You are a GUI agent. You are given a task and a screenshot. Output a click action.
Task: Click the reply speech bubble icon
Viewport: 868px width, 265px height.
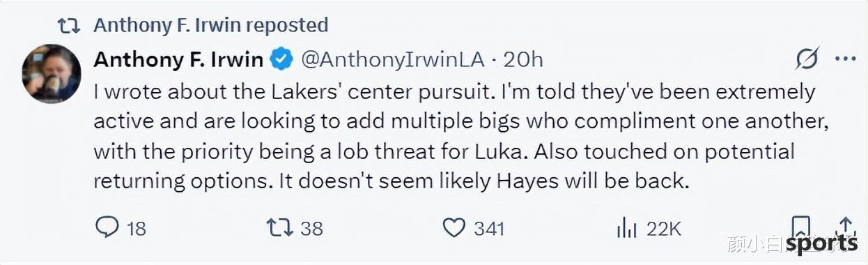coord(107,227)
